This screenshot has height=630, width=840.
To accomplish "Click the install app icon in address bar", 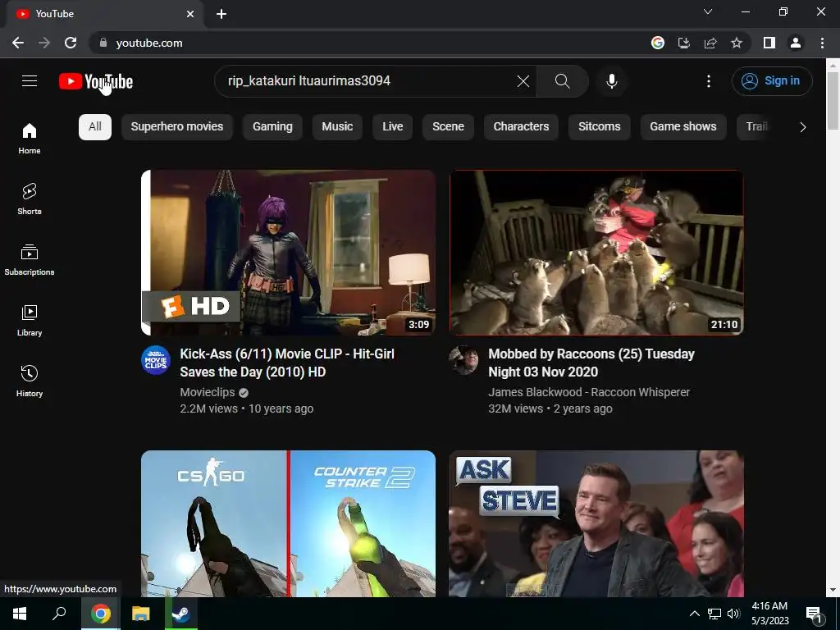I will (683, 43).
